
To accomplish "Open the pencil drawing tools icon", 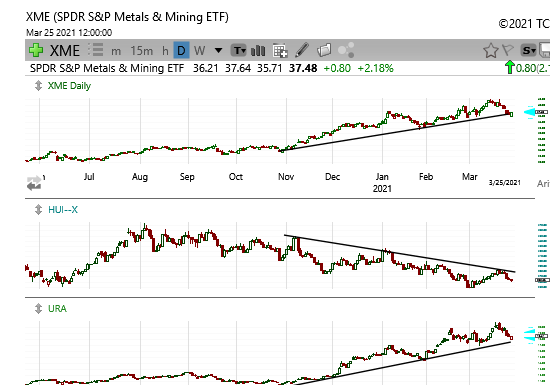I will pos(302,50).
